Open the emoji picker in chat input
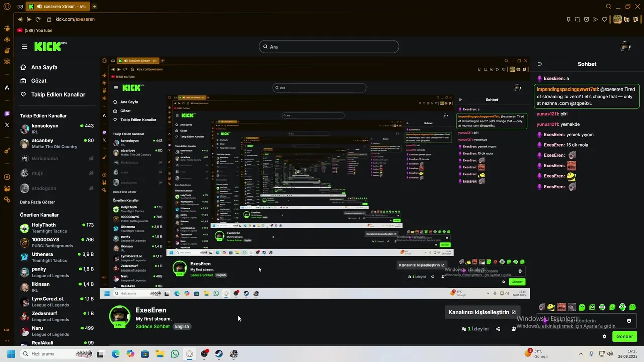 pos(629,321)
